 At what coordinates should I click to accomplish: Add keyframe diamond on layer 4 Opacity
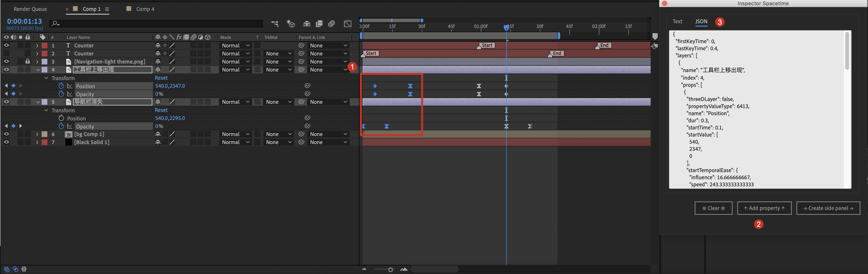(x=13, y=94)
